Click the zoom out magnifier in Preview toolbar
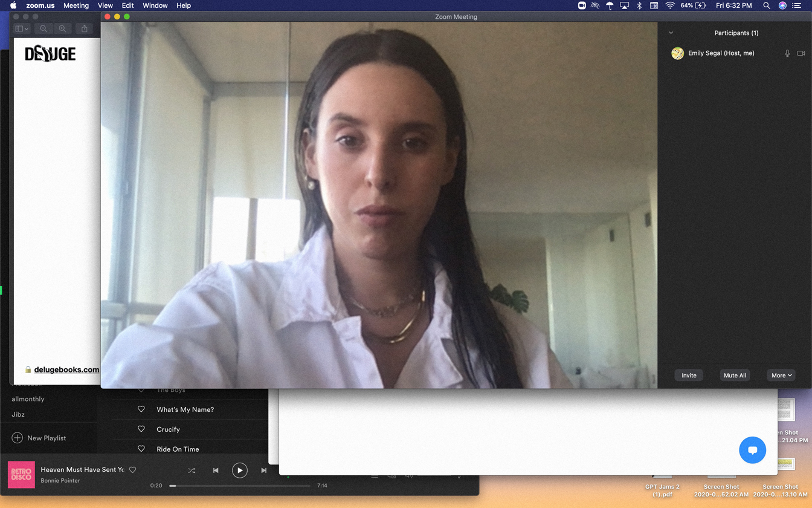Viewport: 812px width, 508px height. pyautogui.click(x=43, y=28)
